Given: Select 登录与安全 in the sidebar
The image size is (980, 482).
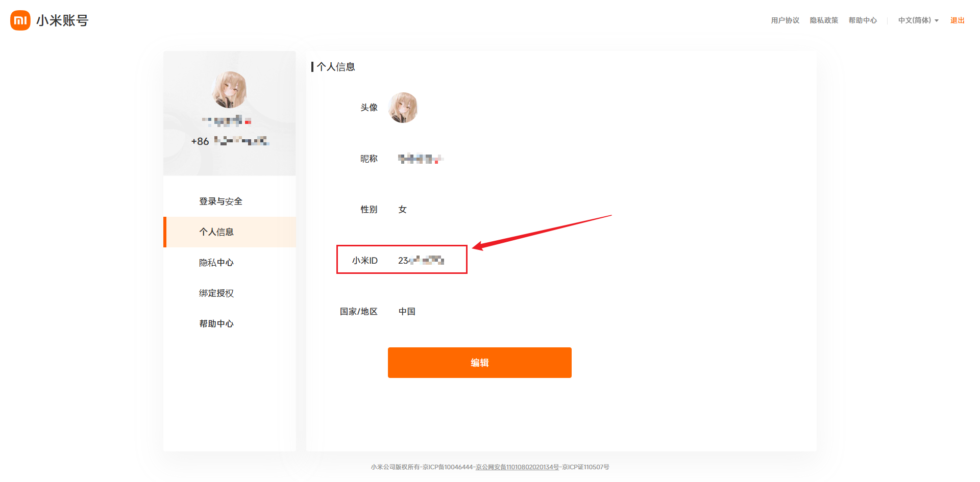Looking at the screenshot, I should 220,201.
